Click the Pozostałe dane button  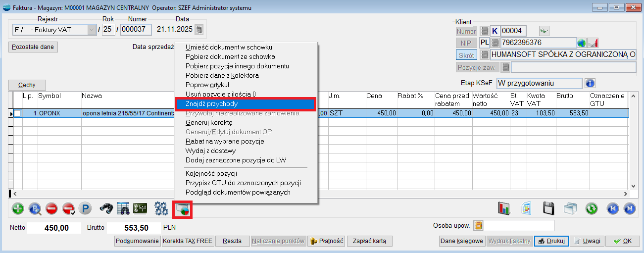click(x=33, y=47)
